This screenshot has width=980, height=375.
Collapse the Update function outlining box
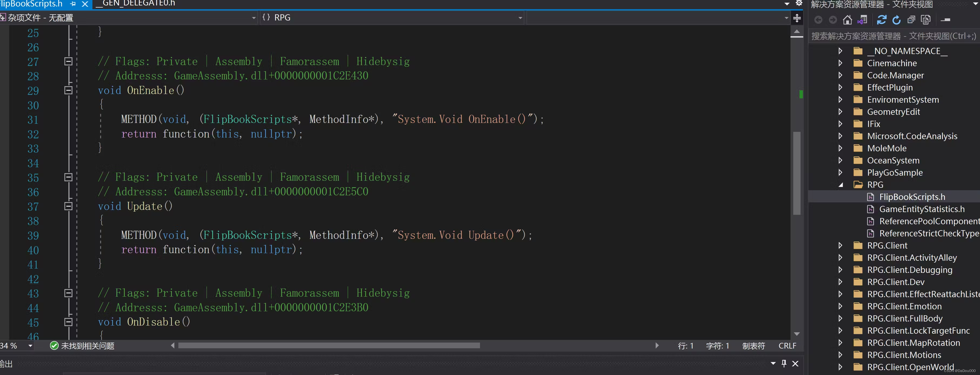tap(68, 206)
